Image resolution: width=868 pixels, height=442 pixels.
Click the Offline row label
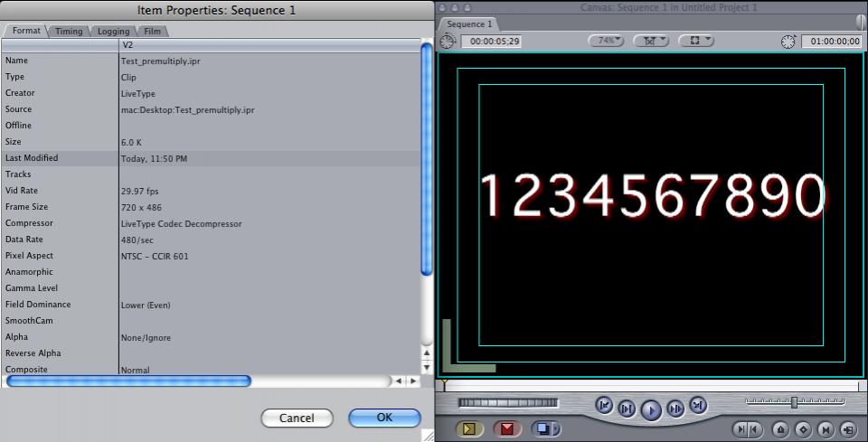[x=18, y=125]
